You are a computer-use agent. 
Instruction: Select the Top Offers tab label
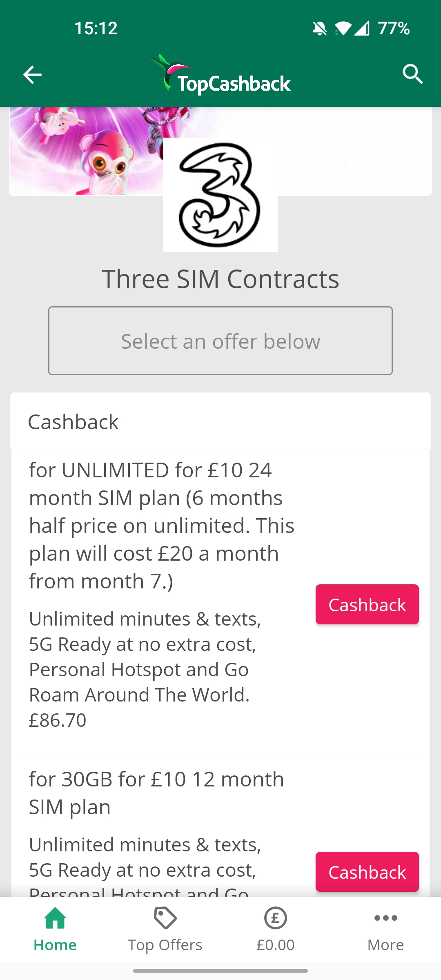point(165,945)
